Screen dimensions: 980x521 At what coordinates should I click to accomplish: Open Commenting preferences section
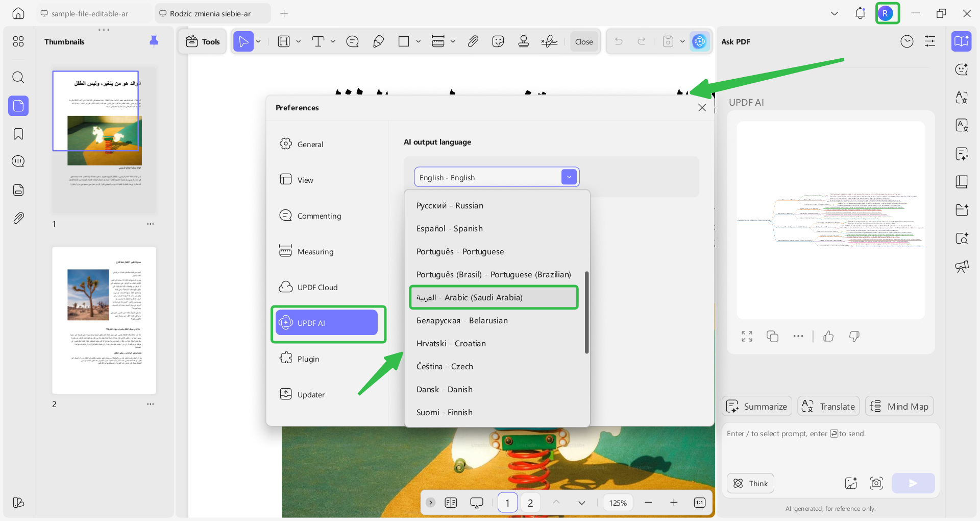click(x=327, y=216)
